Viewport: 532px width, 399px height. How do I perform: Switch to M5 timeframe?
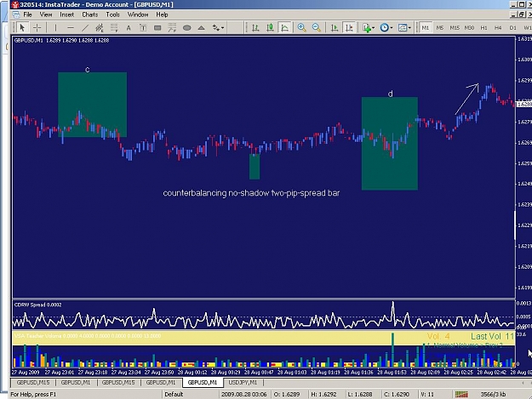coord(440,28)
